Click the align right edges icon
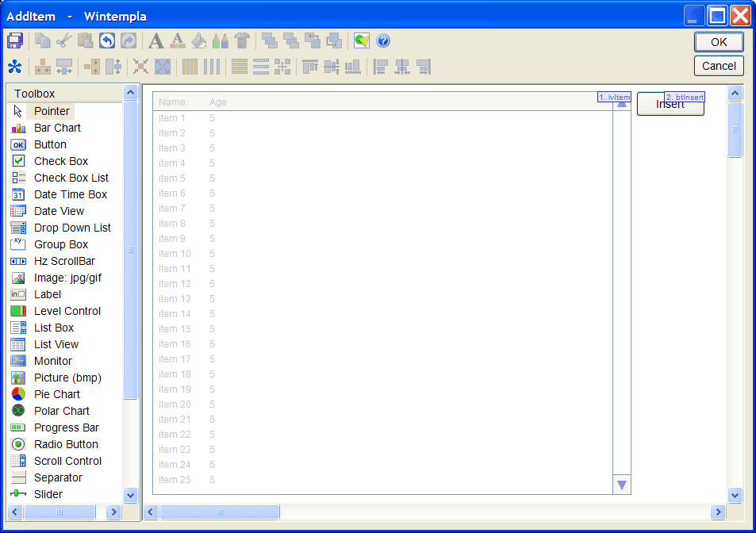 coord(424,67)
